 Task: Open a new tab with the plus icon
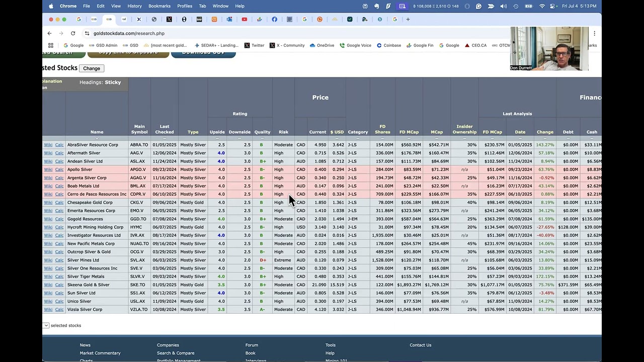pos(408,19)
